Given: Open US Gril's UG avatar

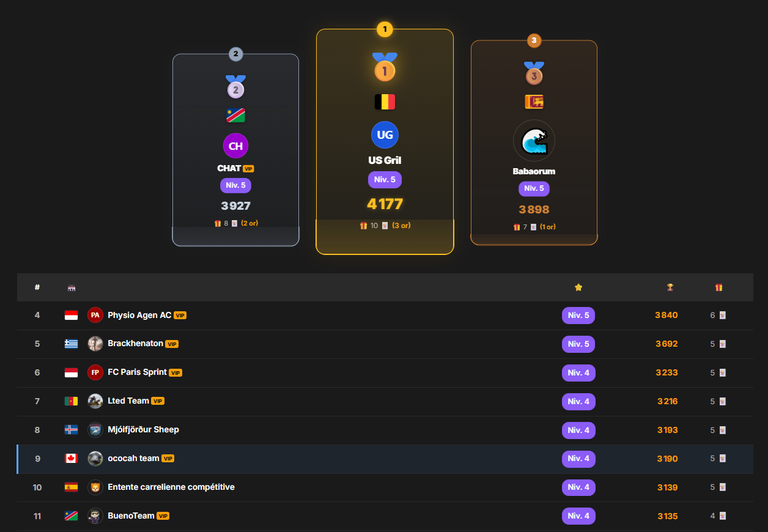Looking at the screenshot, I should coord(385,135).
